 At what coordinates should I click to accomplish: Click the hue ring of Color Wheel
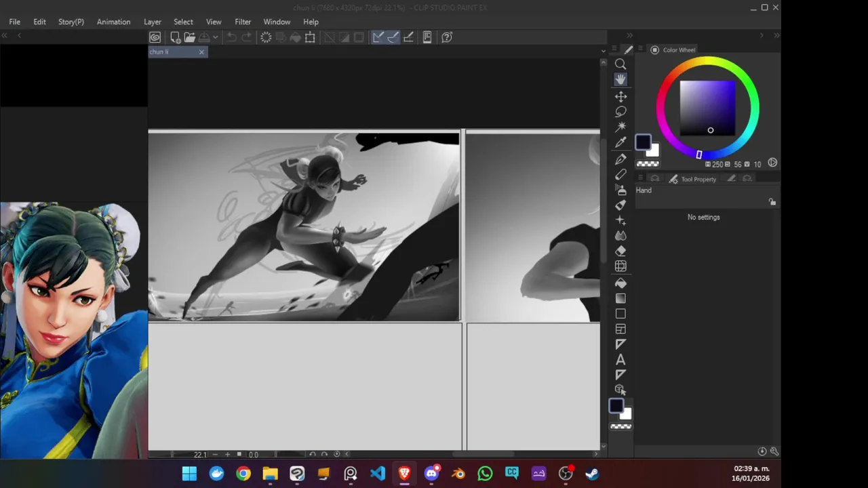pos(707,61)
